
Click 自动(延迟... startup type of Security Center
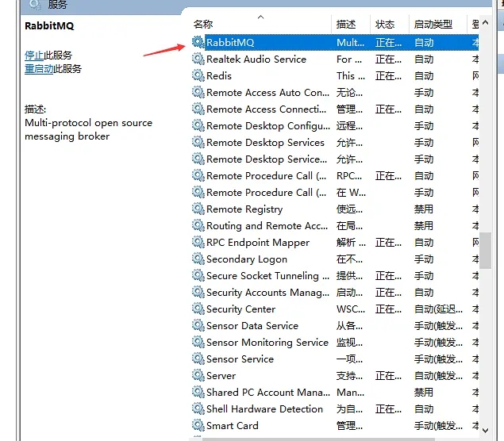[x=438, y=309]
